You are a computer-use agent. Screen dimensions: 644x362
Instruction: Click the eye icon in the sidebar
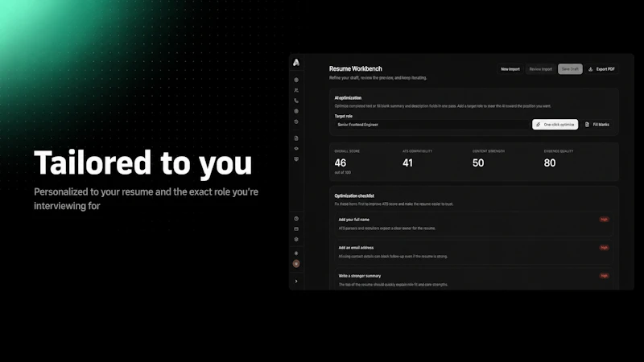296,149
